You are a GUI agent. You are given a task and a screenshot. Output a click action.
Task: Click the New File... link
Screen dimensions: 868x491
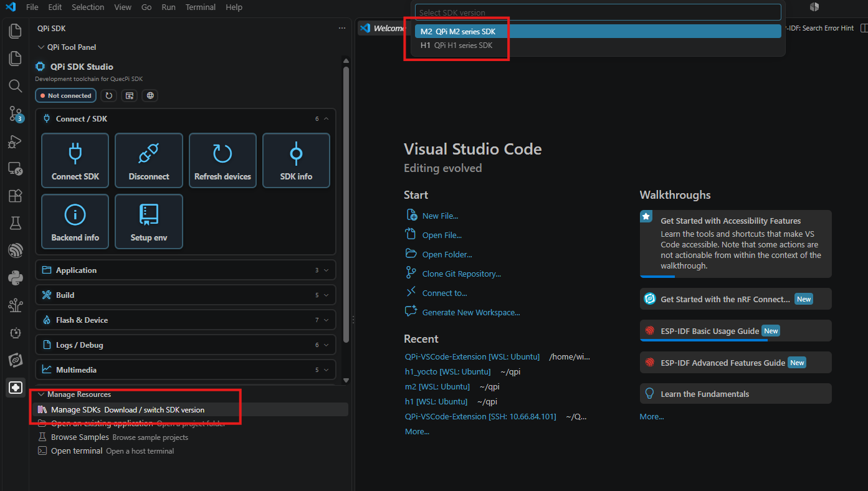click(440, 216)
